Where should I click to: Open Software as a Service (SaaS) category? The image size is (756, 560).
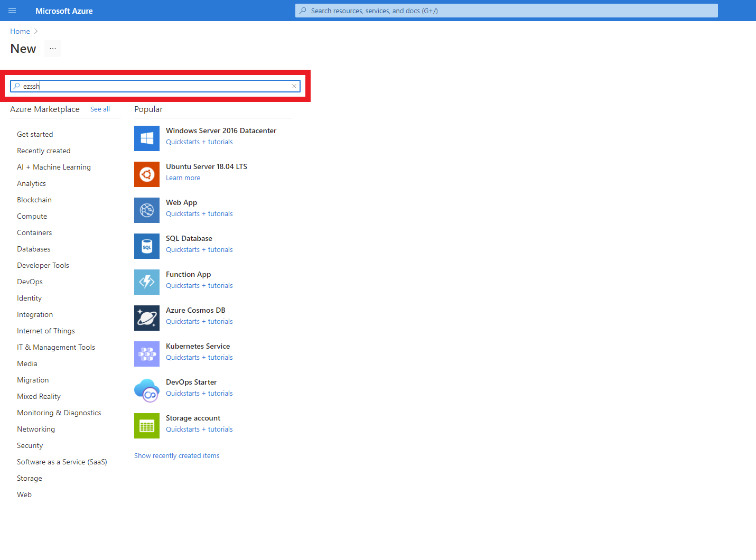point(62,462)
